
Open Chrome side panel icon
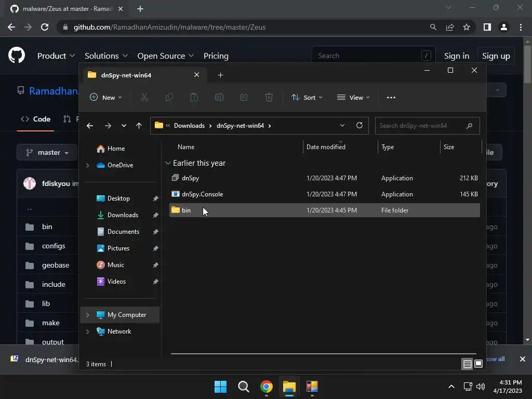(487, 27)
